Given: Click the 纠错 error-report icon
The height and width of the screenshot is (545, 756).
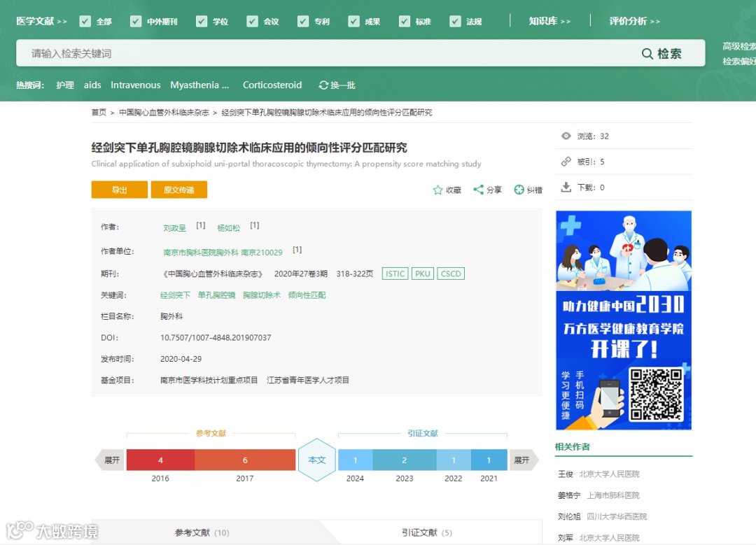Looking at the screenshot, I should [519, 190].
